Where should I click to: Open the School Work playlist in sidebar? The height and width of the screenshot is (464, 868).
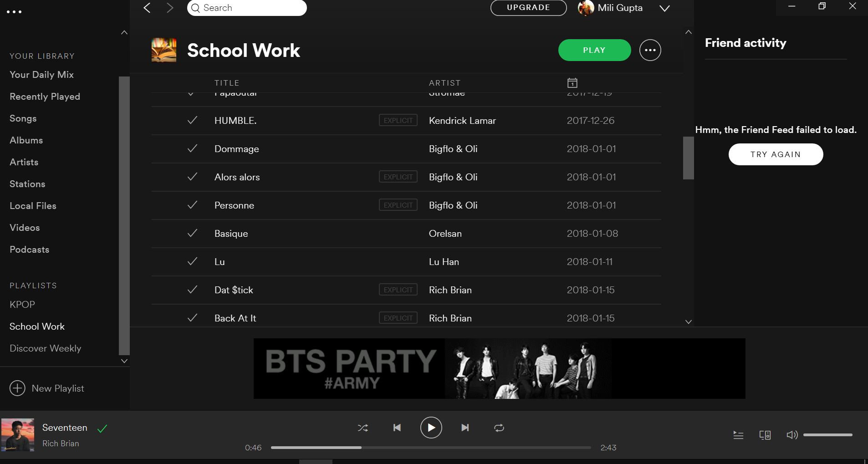click(x=37, y=326)
